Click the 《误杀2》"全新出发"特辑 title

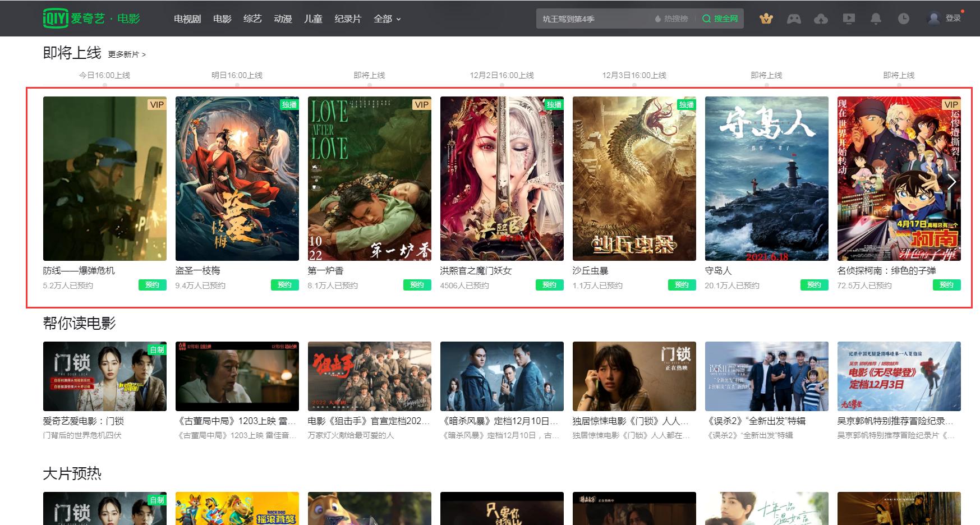[756, 421]
